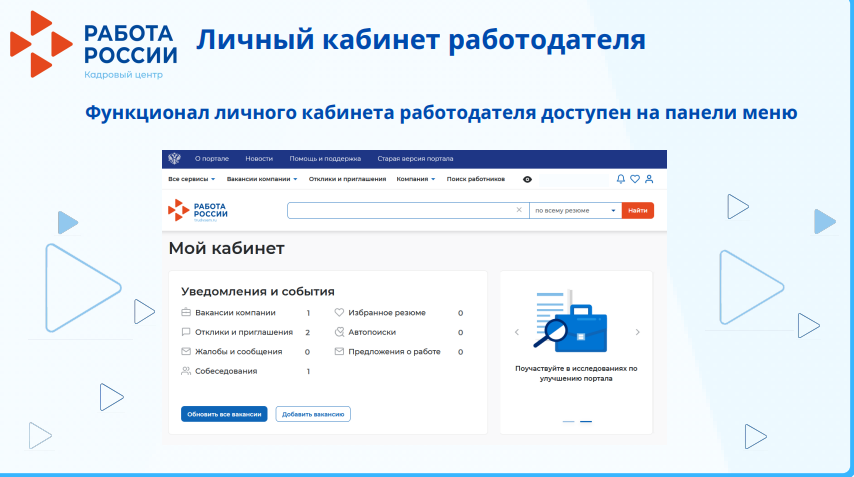Open the по всему резюме search scope dropdown

coord(575,210)
